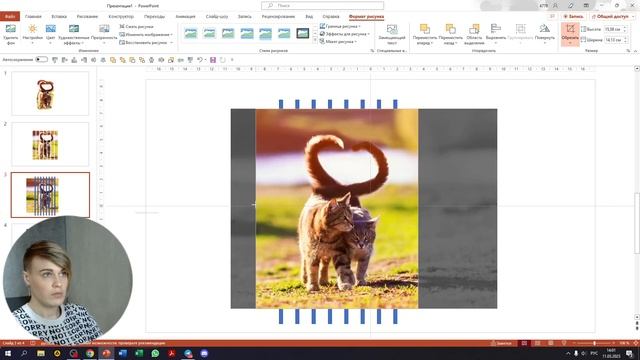
Task: Open Picture Layout (Макет рисунка) dropdown
Action: click(x=338, y=41)
